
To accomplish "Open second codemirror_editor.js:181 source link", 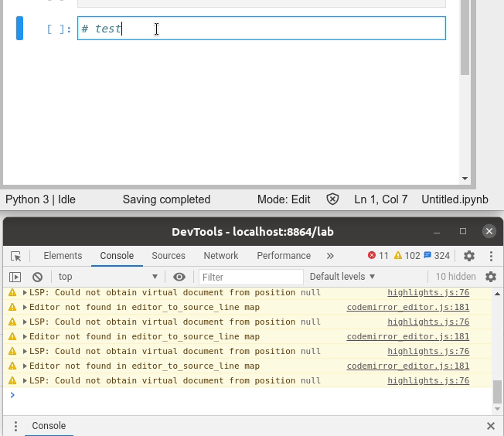I will coord(408,336).
